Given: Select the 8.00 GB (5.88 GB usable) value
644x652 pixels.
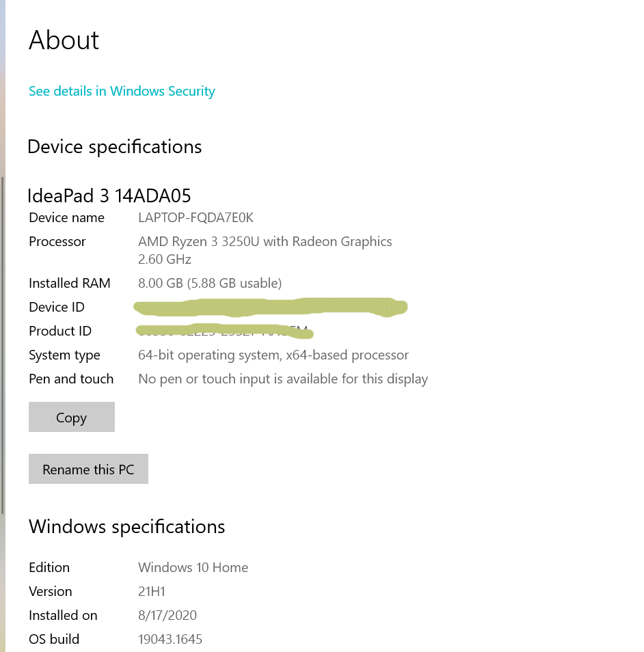Looking at the screenshot, I should tap(210, 283).
